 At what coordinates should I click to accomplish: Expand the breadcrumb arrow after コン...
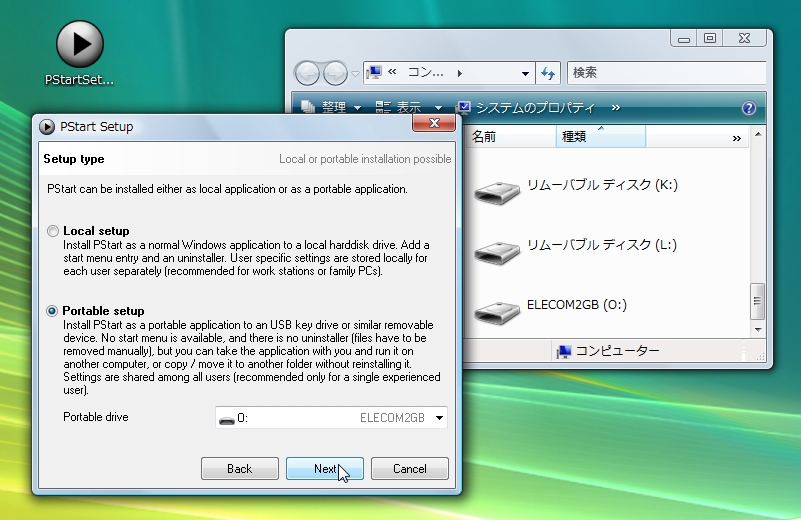[460, 73]
